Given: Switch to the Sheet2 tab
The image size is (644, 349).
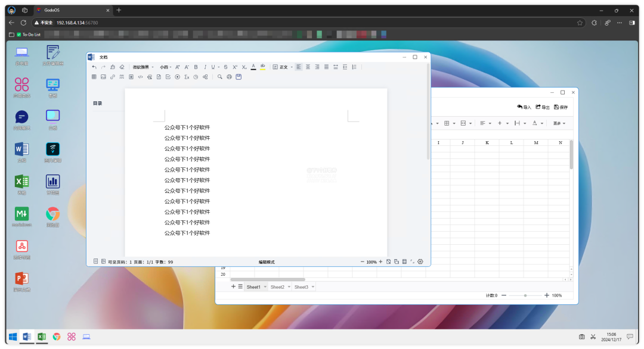Looking at the screenshot, I should point(277,287).
